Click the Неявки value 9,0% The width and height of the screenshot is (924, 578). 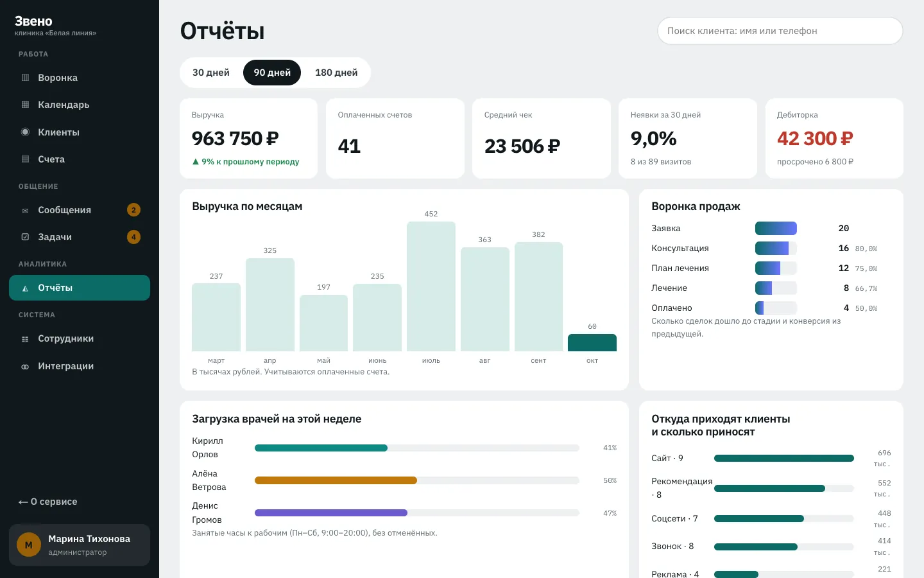click(654, 138)
